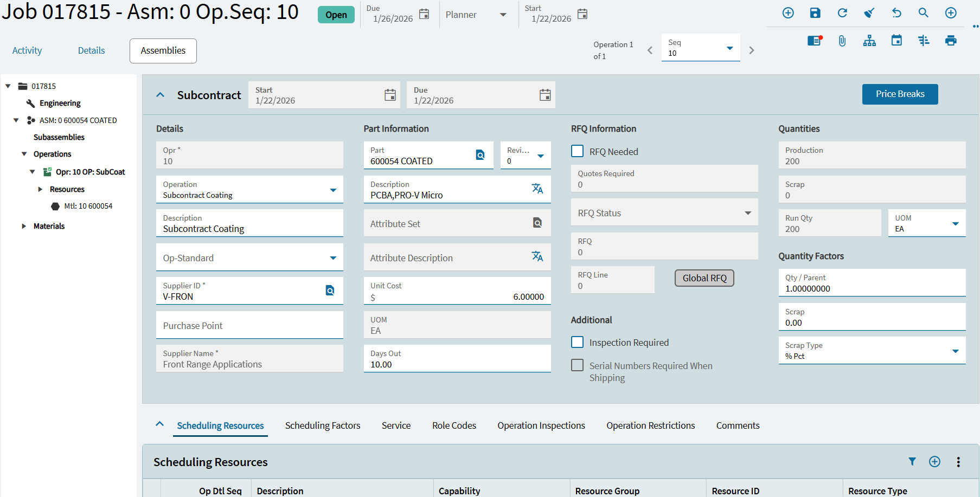This screenshot has width=980, height=497.
Task: Go to the previous operation arrow
Action: click(650, 50)
